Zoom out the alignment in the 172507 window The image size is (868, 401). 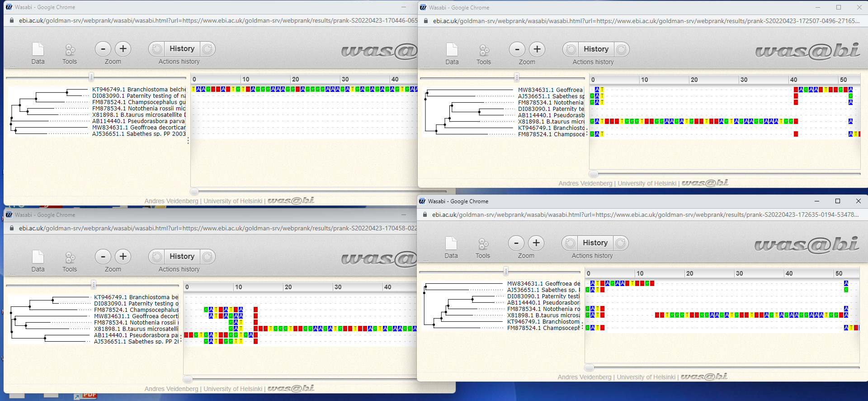517,49
